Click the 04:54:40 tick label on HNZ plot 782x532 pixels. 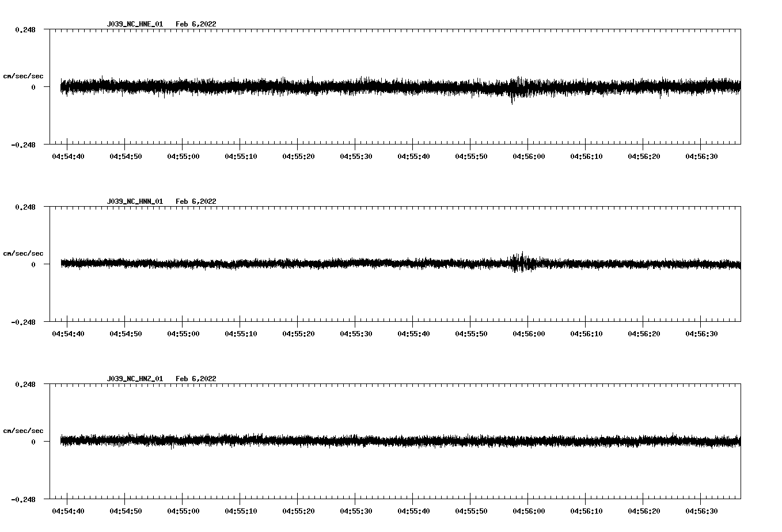(68, 511)
